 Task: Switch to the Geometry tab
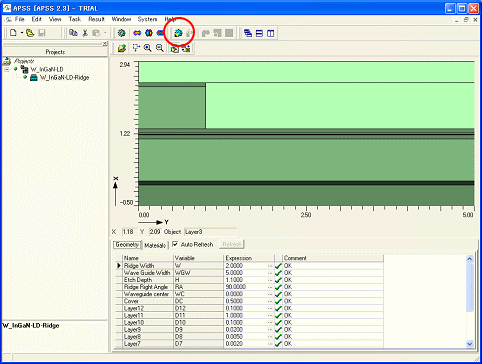pyautogui.click(x=127, y=244)
